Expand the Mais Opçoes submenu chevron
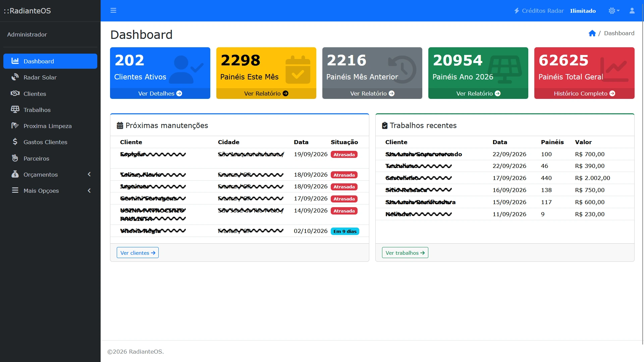This screenshot has width=644, height=362. [x=89, y=190]
